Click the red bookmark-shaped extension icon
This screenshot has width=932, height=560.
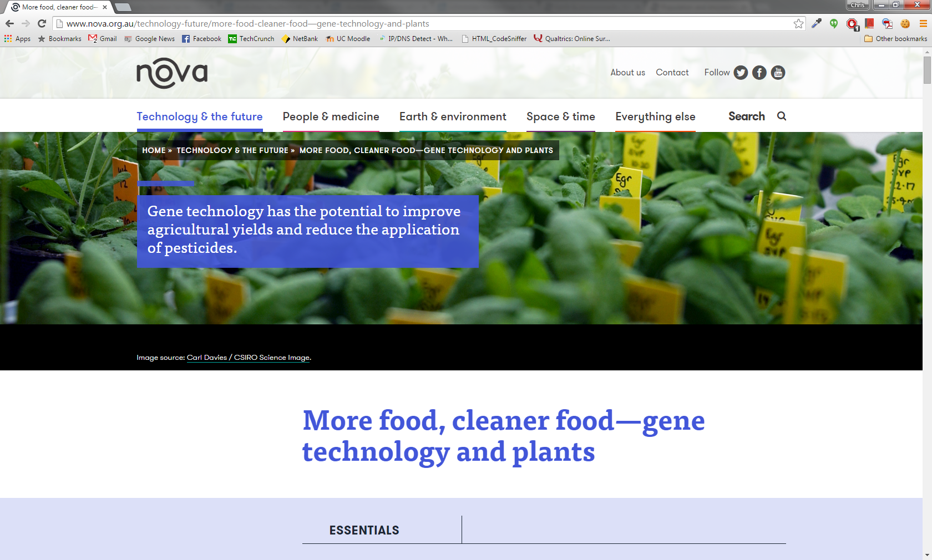point(870,23)
